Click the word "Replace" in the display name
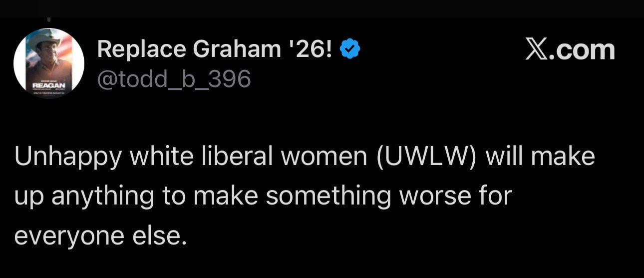Screen dimensions: 644x278 tap(141, 49)
